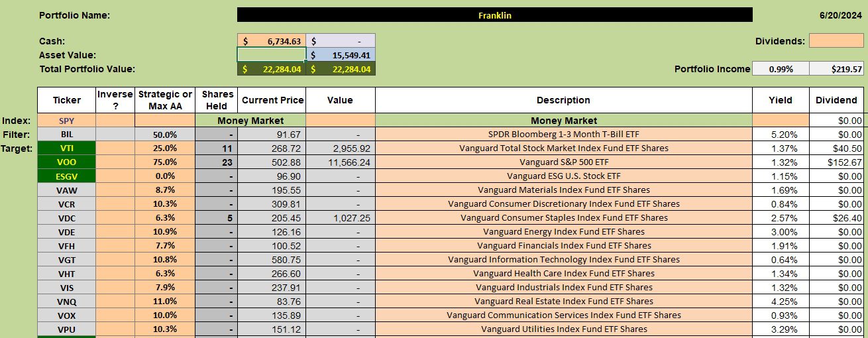Select Vanguard S&P 500 ETF description
The width and height of the screenshot is (868, 338).
click(x=564, y=162)
